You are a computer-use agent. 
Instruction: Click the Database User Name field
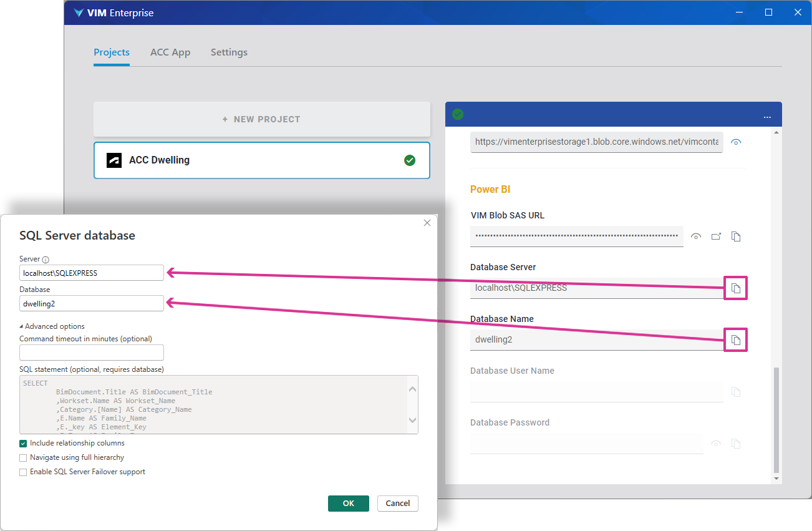click(x=597, y=392)
